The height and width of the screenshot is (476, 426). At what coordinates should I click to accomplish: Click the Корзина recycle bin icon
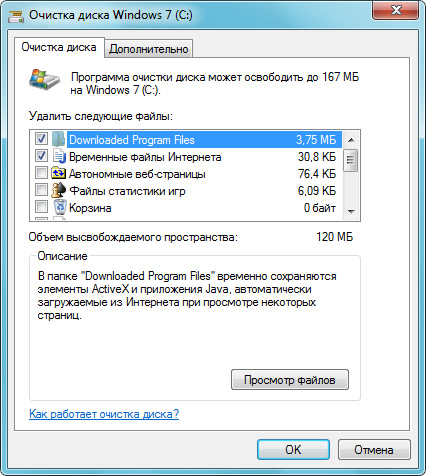coord(60,207)
